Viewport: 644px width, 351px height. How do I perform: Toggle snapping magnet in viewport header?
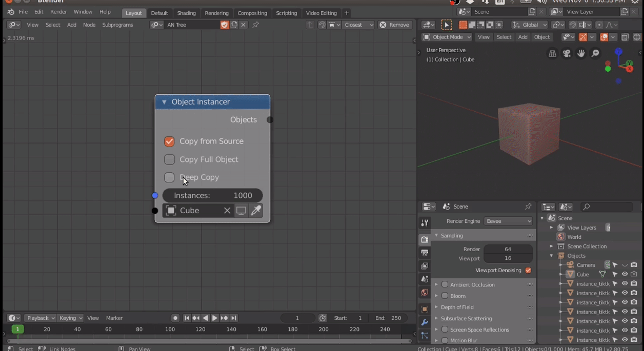tap(573, 25)
